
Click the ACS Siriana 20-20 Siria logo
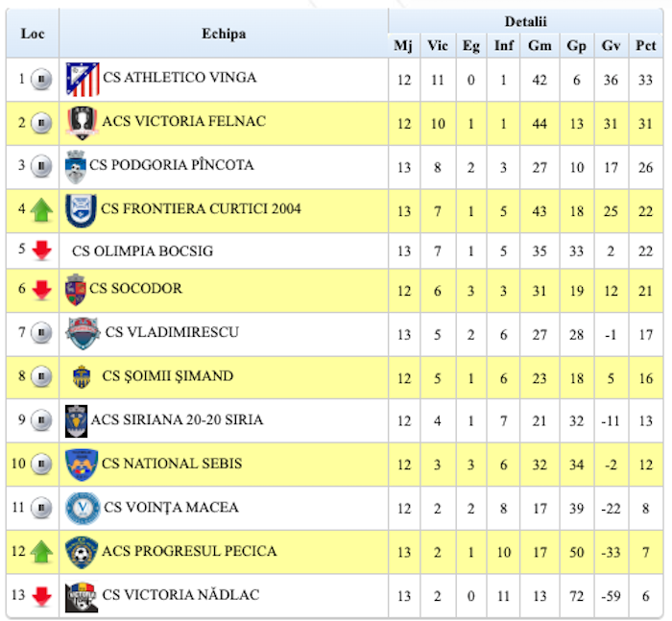(x=76, y=420)
